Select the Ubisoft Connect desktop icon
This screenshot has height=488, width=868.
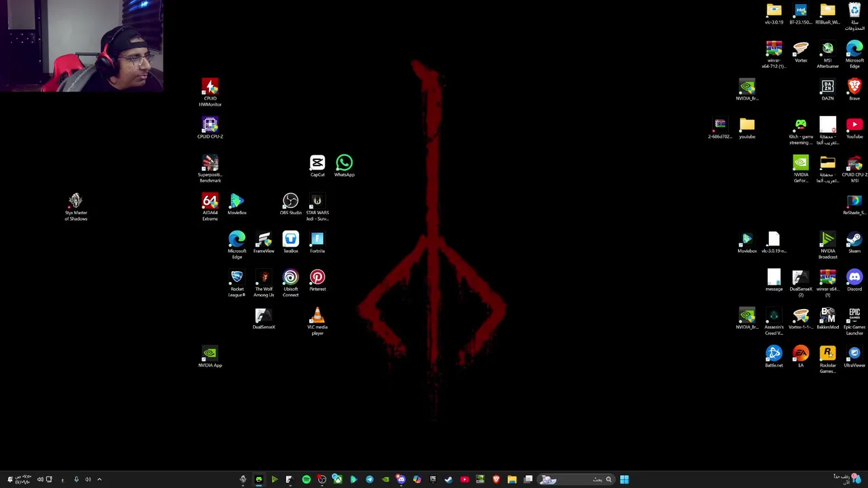click(290, 284)
